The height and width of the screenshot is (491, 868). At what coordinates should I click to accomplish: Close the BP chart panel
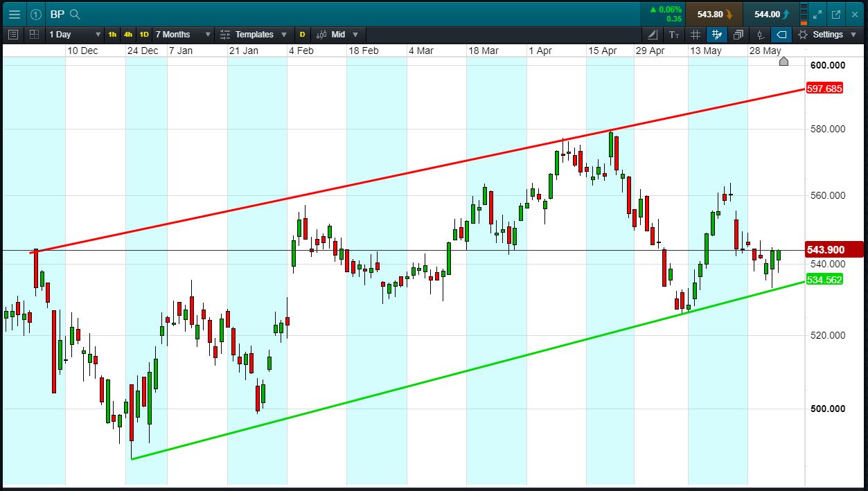(855, 14)
